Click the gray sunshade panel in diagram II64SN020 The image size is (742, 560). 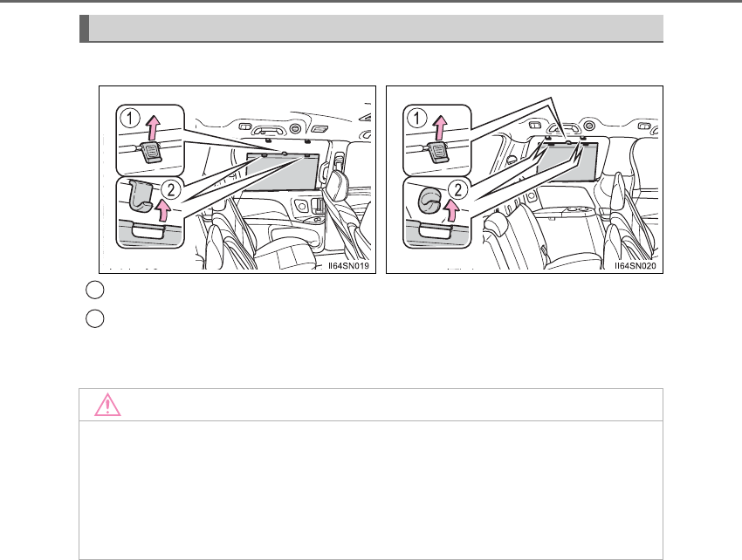click(568, 160)
